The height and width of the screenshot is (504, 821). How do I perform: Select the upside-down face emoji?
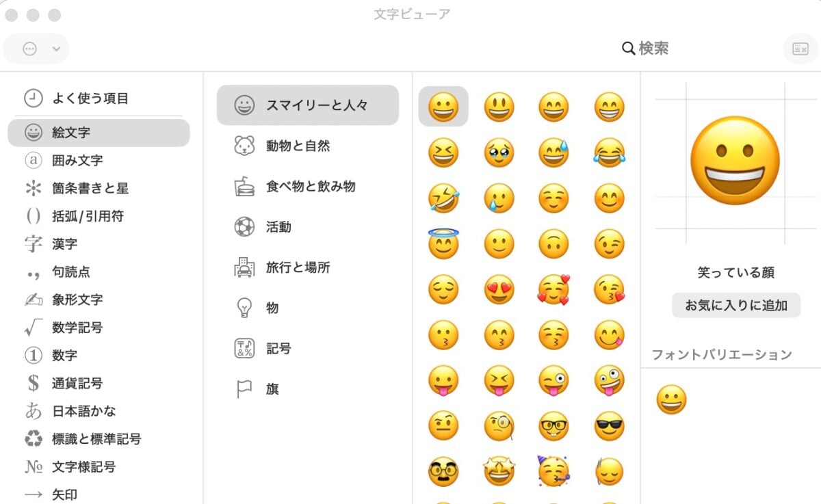click(553, 243)
